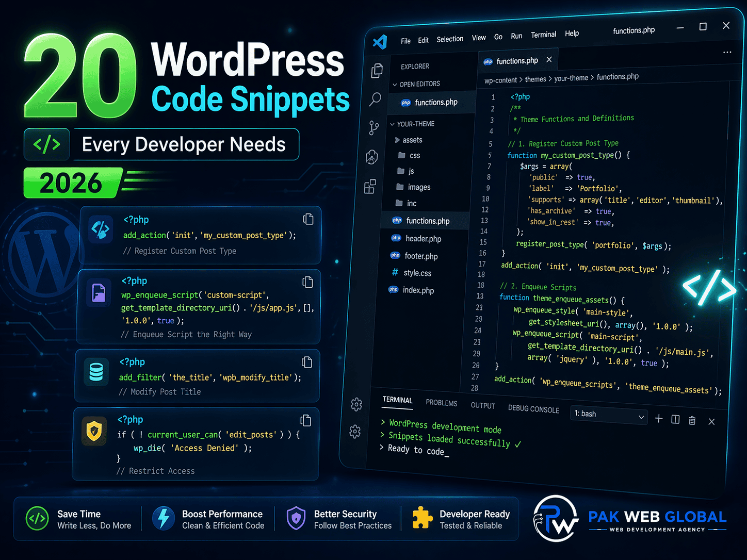Click the Pak Web Global logo

click(629, 519)
